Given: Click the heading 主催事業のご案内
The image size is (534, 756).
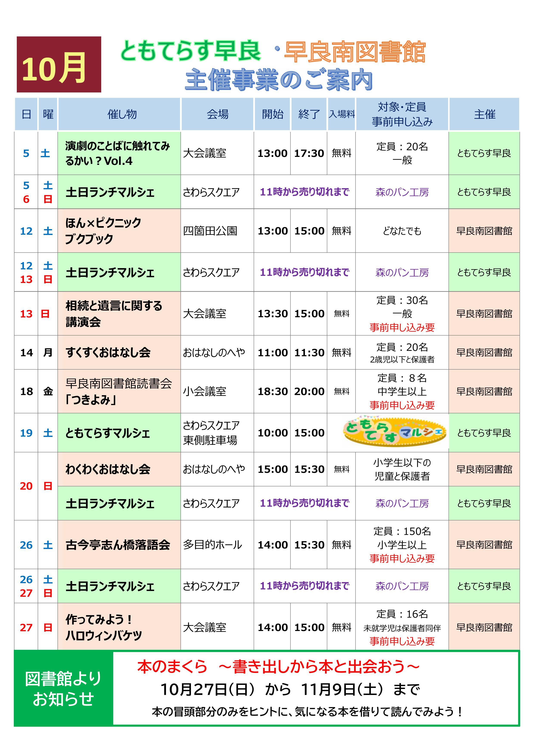Looking at the screenshot, I should tap(279, 80).
